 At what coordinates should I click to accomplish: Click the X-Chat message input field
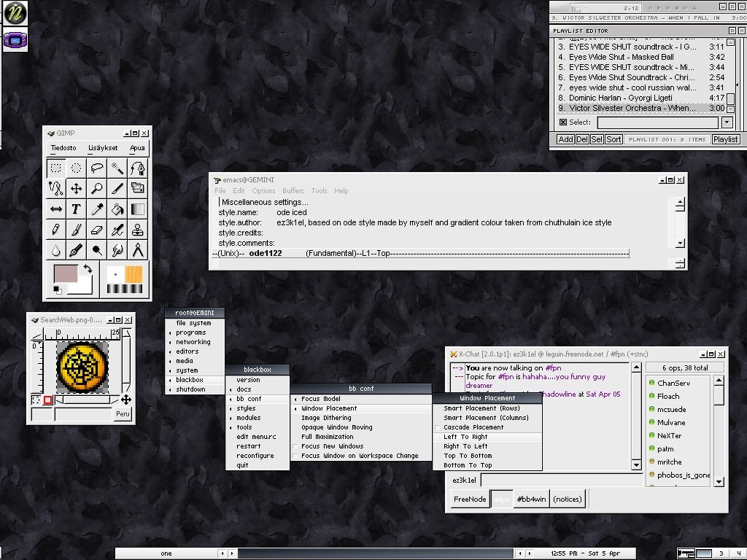(x=562, y=480)
